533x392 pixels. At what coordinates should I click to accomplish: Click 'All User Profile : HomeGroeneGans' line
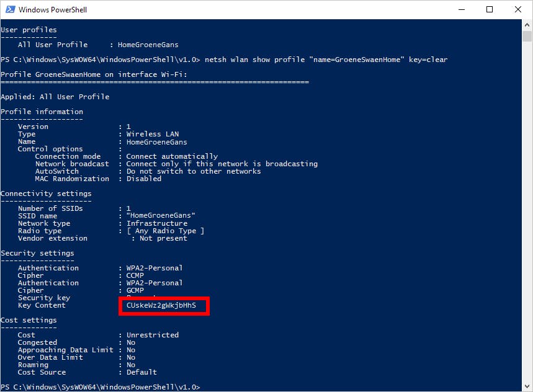click(x=98, y=45)
